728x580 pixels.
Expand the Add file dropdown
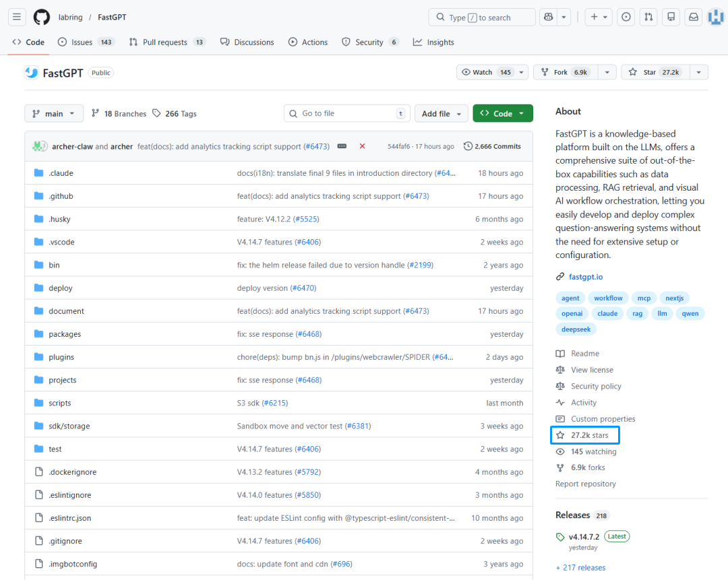click(441, 114)
